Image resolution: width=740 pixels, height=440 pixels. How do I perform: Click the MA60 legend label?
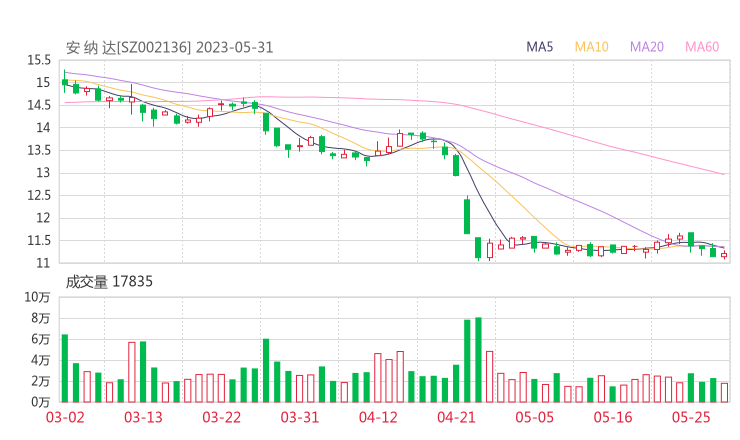[702, 47]
